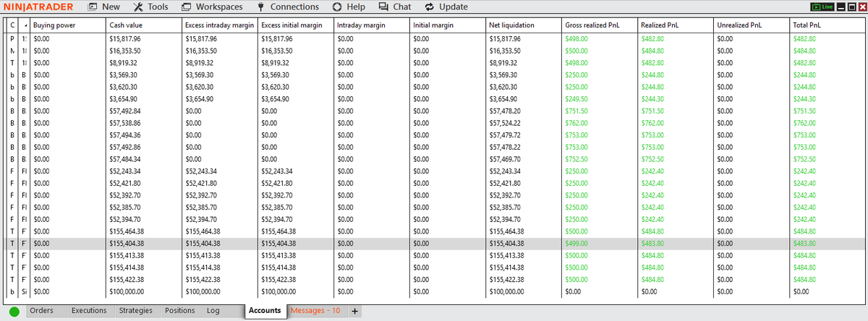Open the Tools menu
This screenshot has height=321, width=868.
tap(151, 7)
